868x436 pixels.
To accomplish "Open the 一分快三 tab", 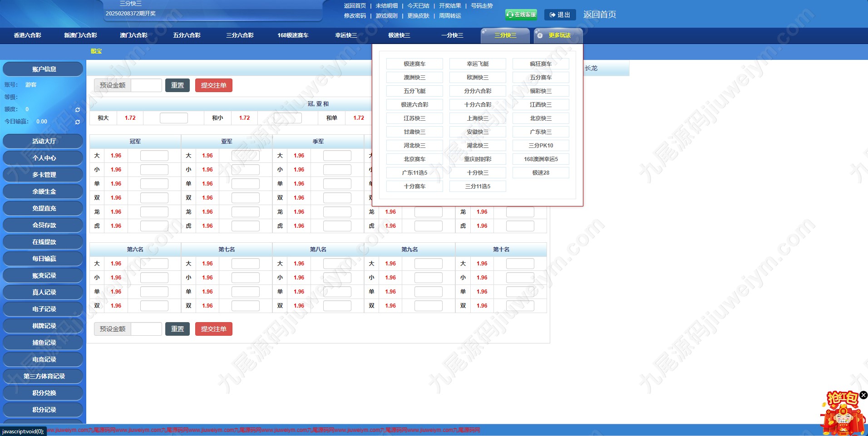I will [x=452, y=35].
